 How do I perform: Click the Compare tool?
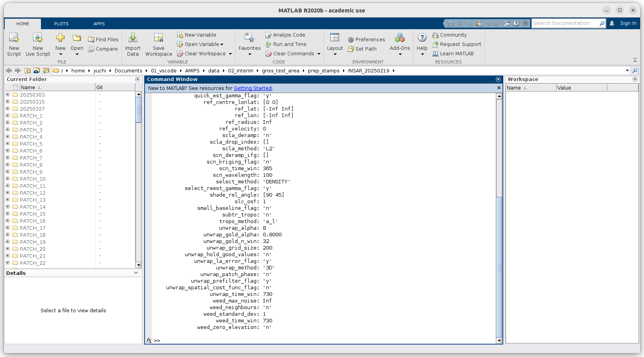coord(103,49)
